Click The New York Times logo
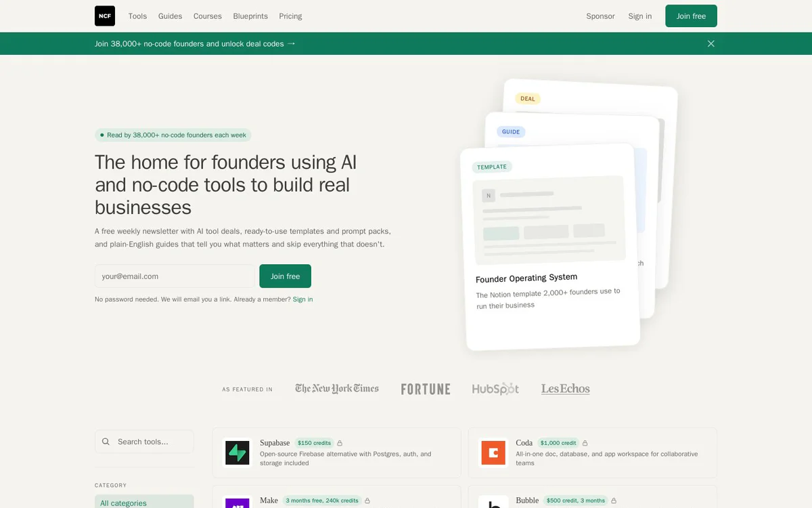Image resolution: width=812 pixels, height=508 pixels. click(337, 389)
